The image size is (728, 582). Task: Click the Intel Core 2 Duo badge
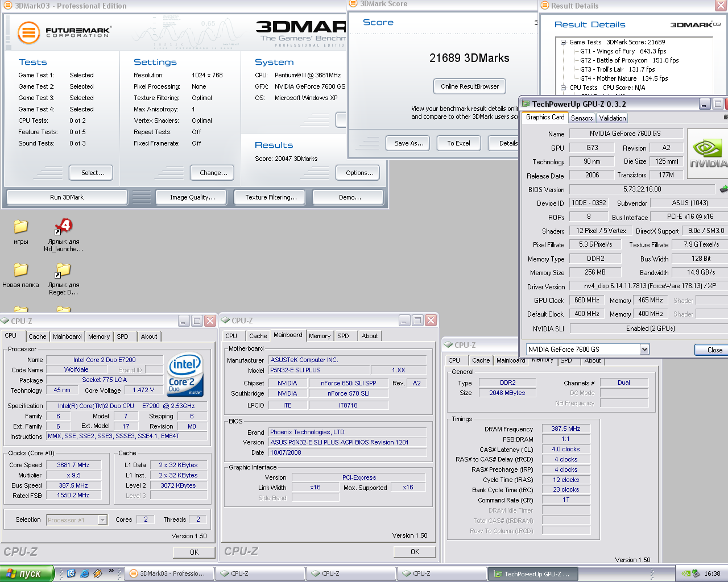tap(186, 375)
